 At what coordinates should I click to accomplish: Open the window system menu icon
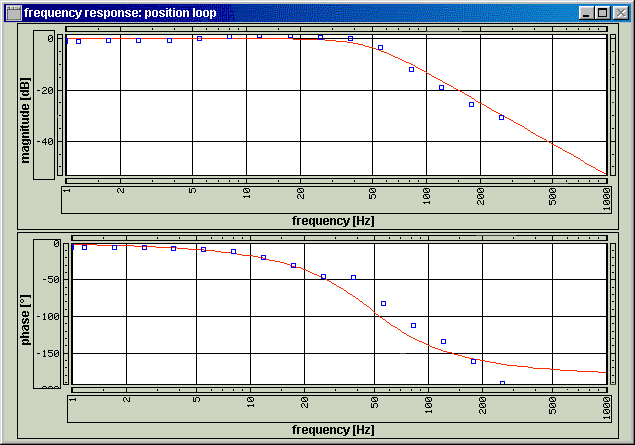(14, 13)
